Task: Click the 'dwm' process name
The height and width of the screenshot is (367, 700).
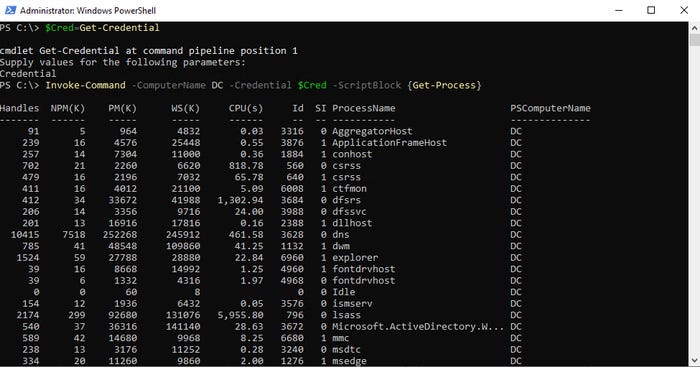Action: [x=341, y=246]
